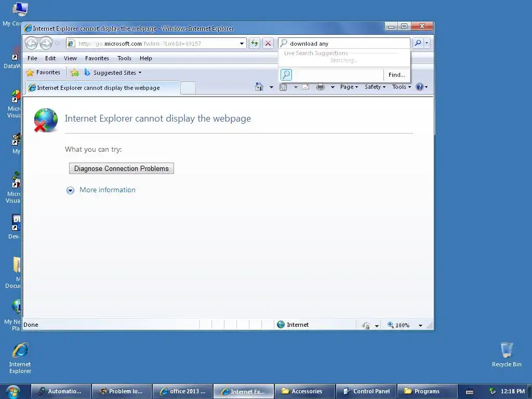Image resolution: width=532 pixels, height=399 pixels.
Task: Open Accessories folder taskbar button
Action: click(304, 391)
